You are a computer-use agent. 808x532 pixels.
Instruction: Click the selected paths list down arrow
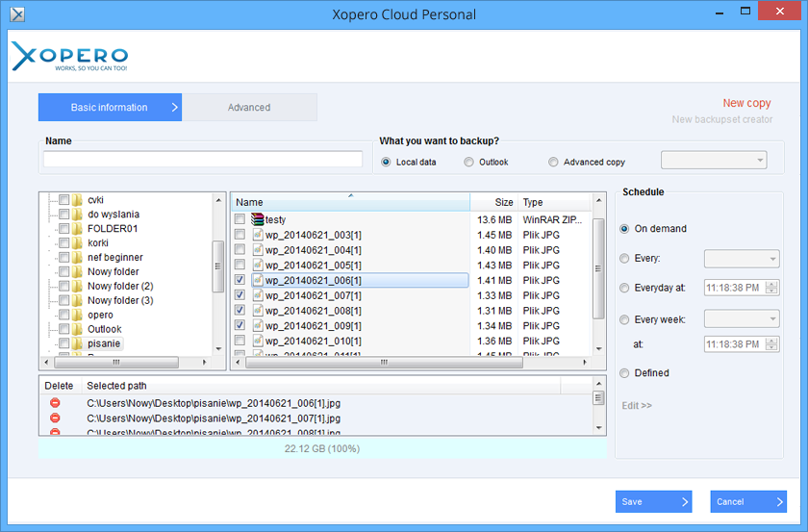[598, 427]
